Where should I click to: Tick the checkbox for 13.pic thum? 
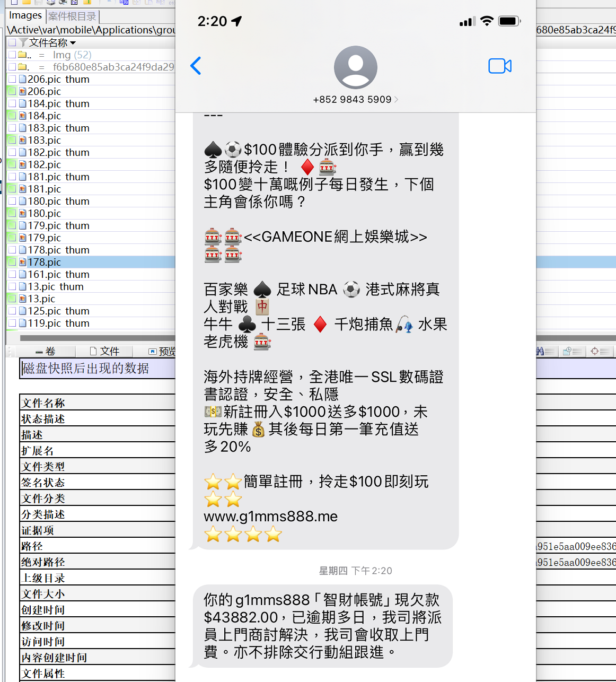pyautogui.click(x=12, y=286)
